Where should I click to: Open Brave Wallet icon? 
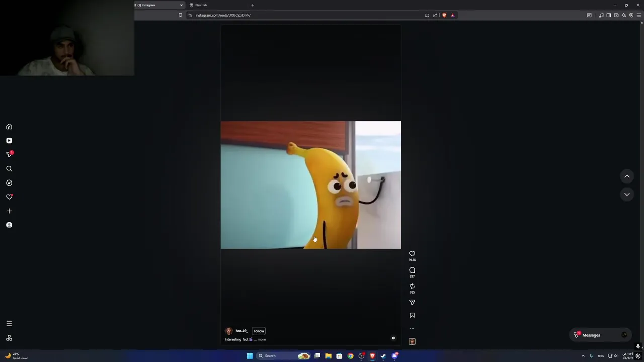tap(616, 15)
